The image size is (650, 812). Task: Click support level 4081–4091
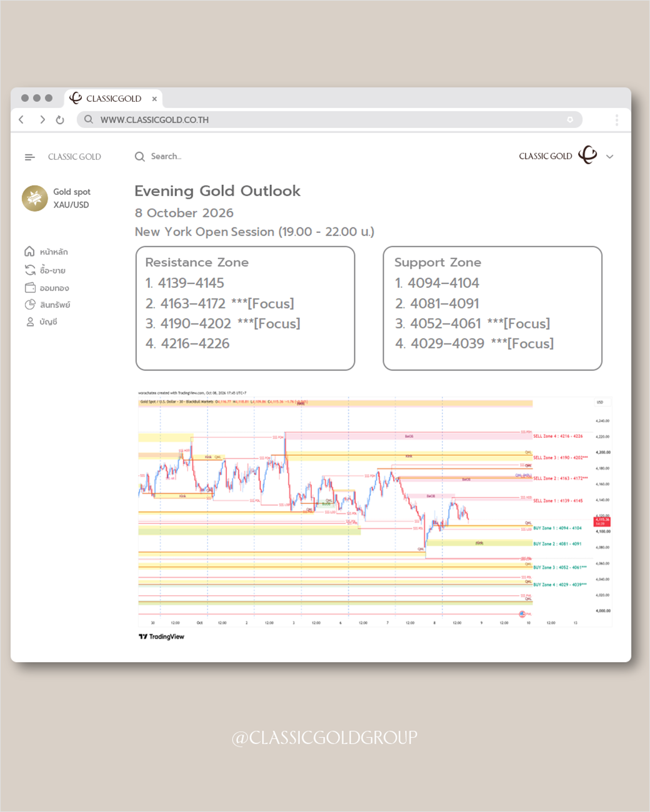click(x=437, y=304)
